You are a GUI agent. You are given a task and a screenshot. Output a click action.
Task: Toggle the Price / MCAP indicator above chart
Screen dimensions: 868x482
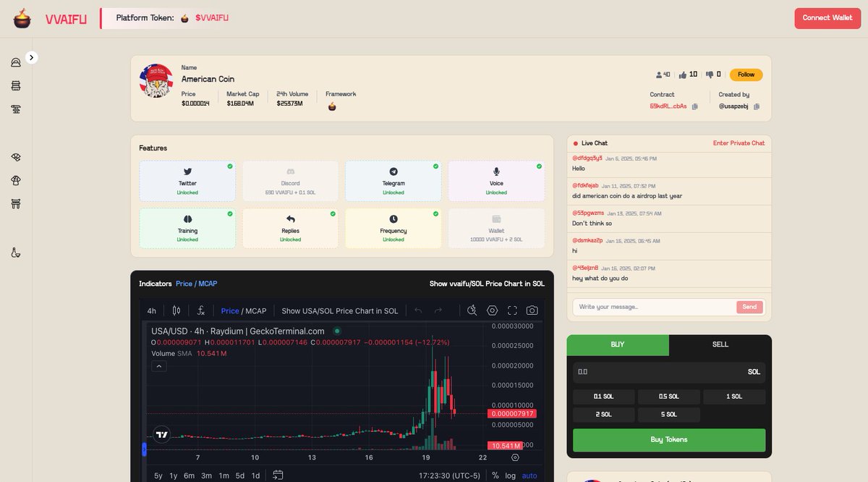pos(197,284)
